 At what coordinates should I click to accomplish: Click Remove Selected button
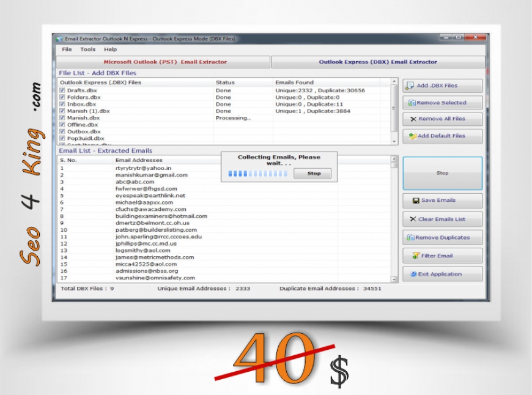(x=443, y=103)
